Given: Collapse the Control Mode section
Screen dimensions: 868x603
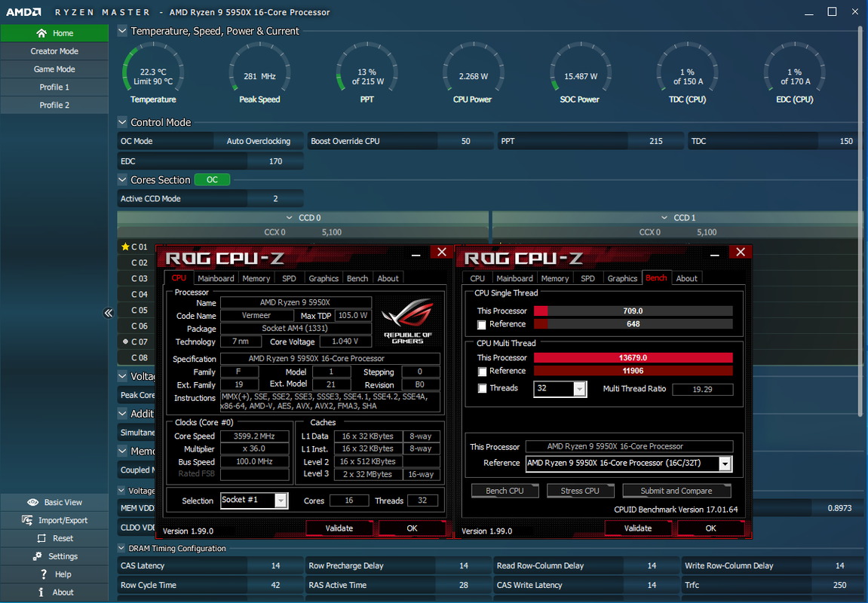Looking at the screenshot, I should [x=122, y=122].
